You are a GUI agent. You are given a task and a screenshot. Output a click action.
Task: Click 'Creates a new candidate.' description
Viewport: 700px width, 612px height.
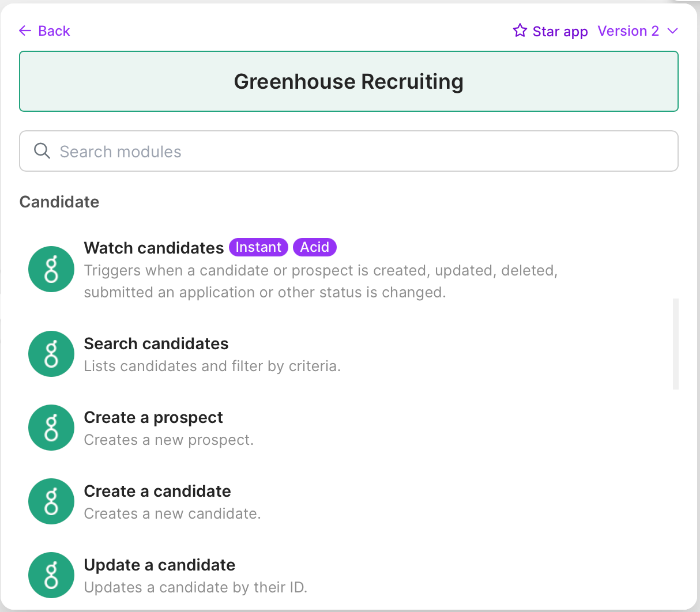(x=172, y=513)
